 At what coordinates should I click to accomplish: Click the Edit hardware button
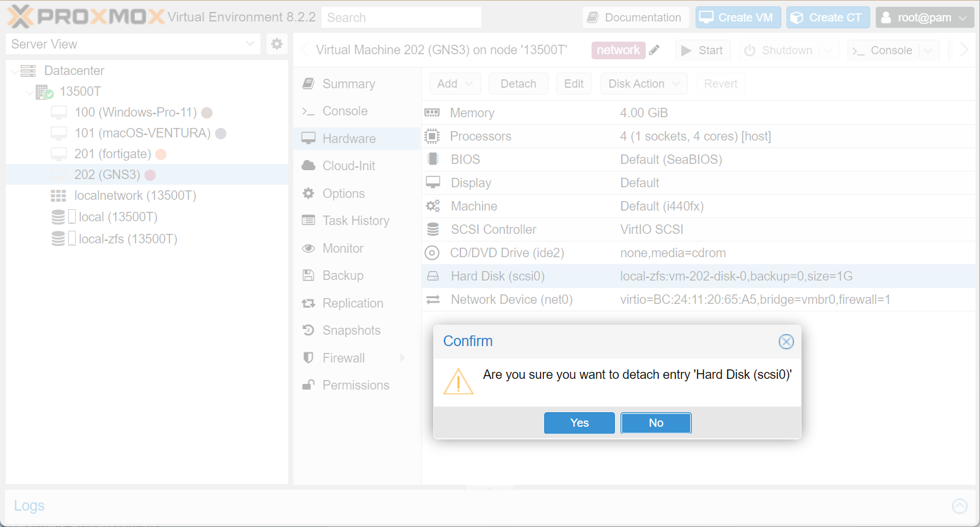tap(574, 84)
